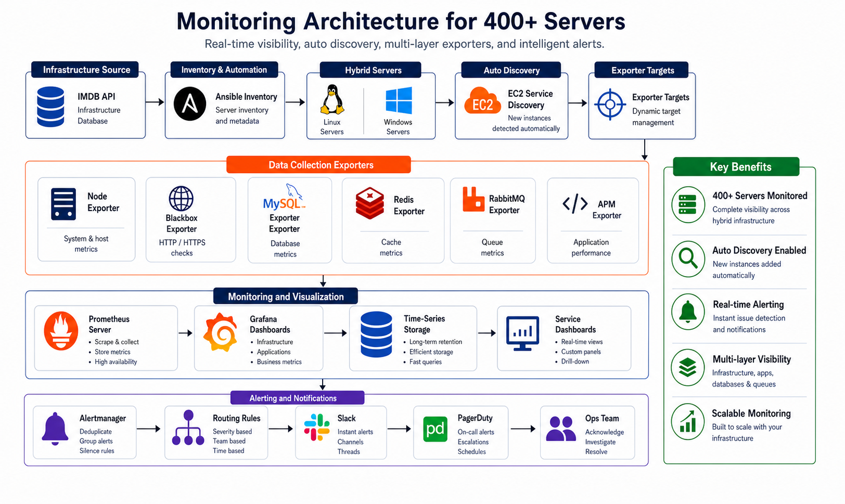Click 'System & host metrics' text
Screen dimensions: 845x504
coord(86,244)
